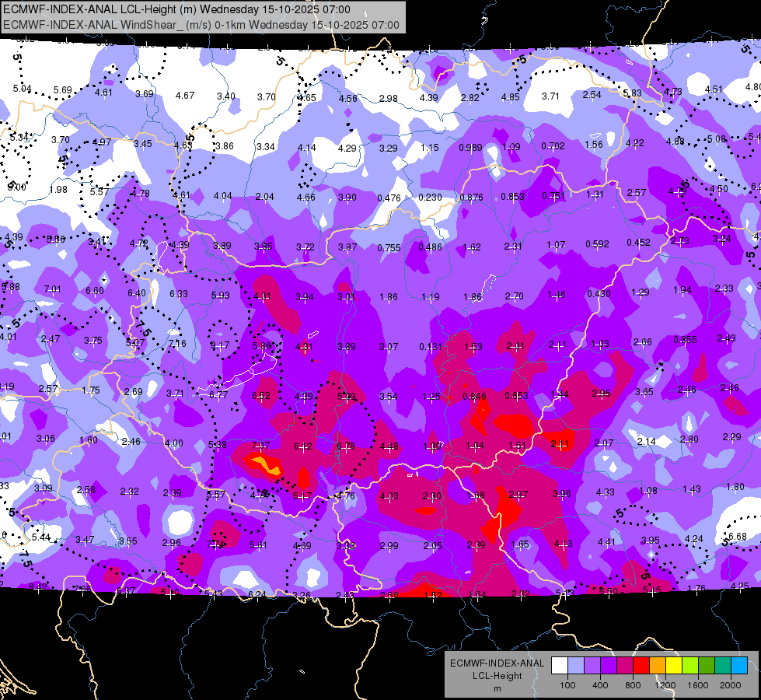Pick the teal legend color swatch

tap(722, 666)
